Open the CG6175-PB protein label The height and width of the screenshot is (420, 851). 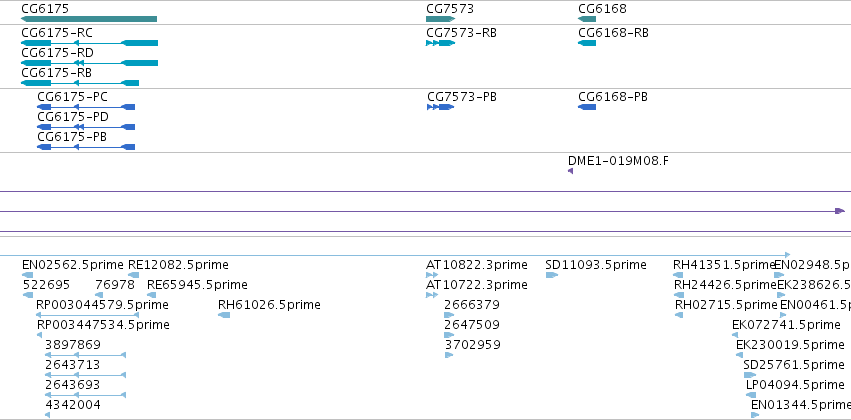[x=72, y=137]
